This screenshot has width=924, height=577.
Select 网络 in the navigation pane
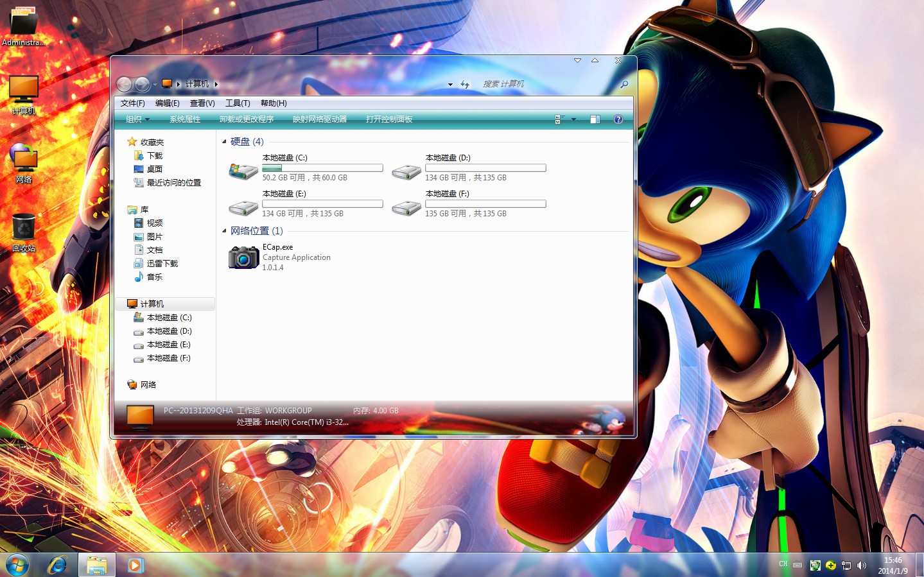(142, 384)
